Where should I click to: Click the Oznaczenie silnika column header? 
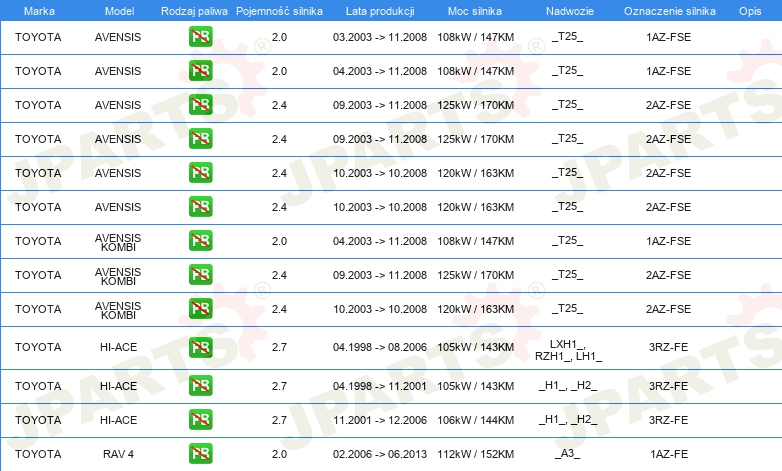[670, 11]
